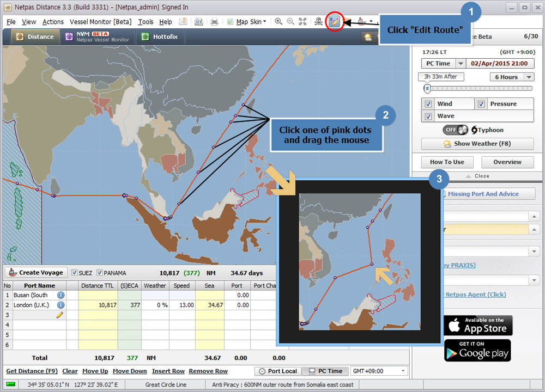Viewport: 545px width, 392px height.
Task: Click the green connection status indicator
Action: (11, 384)
